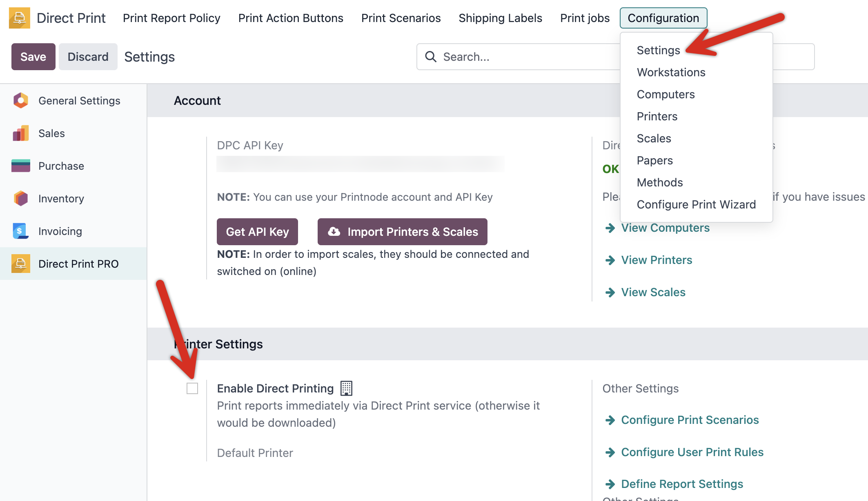
Task: Enable the Direct Printing checkbox
Action: 192,388
